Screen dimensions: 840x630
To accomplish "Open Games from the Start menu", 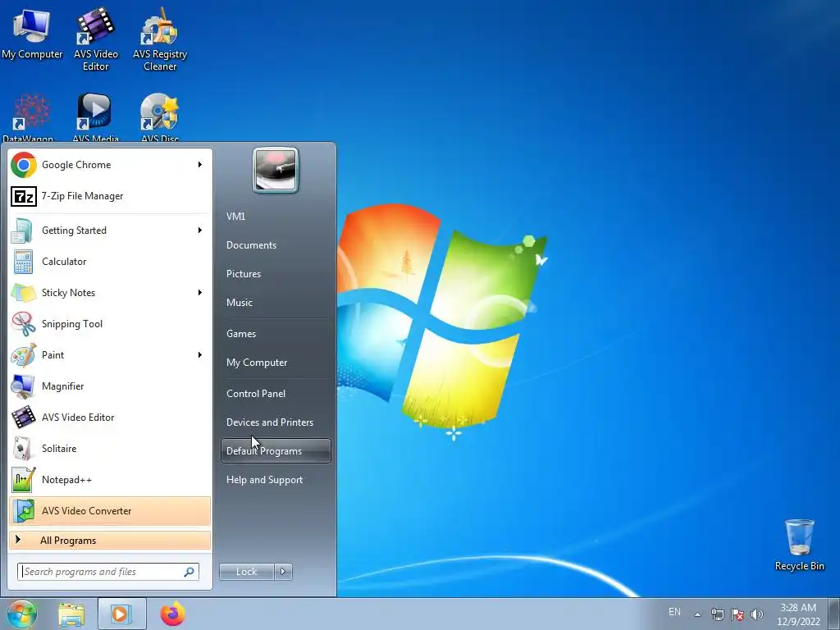I will click(276, 334).
